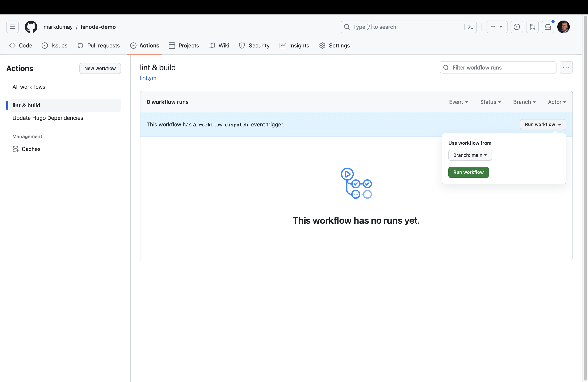588x382 pixels.
Task: Select the All workflows menu item
Action: pyautogui.click(x=29, y=86)
